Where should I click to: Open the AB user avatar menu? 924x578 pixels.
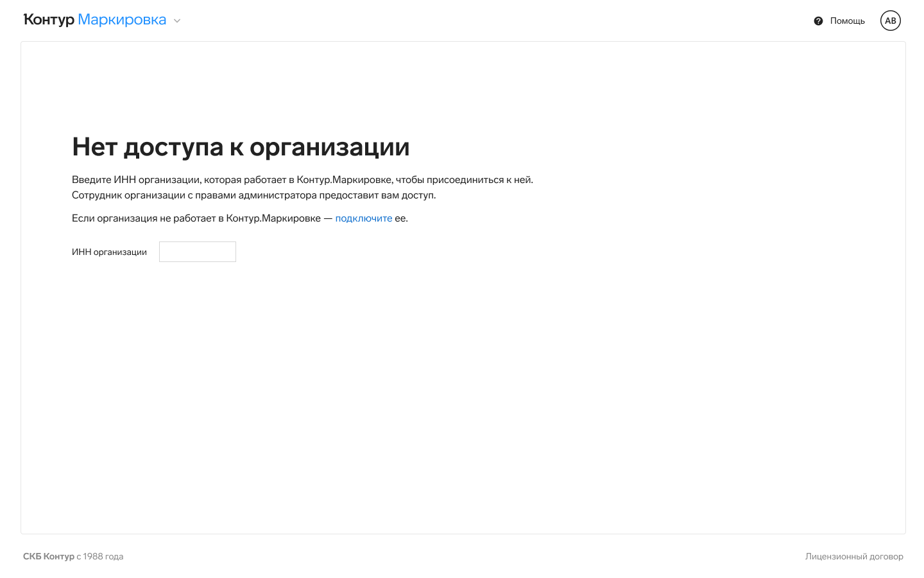tap(891, 21)
